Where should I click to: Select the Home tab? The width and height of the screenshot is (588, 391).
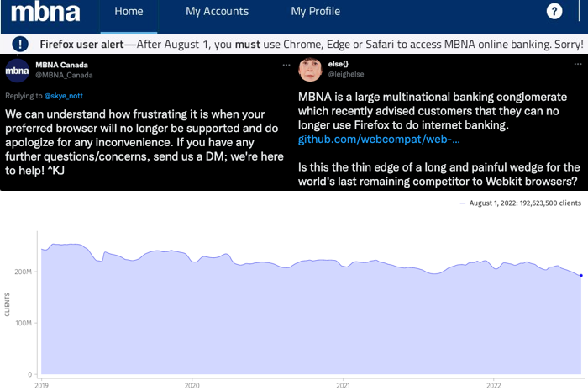click(129, 12)
